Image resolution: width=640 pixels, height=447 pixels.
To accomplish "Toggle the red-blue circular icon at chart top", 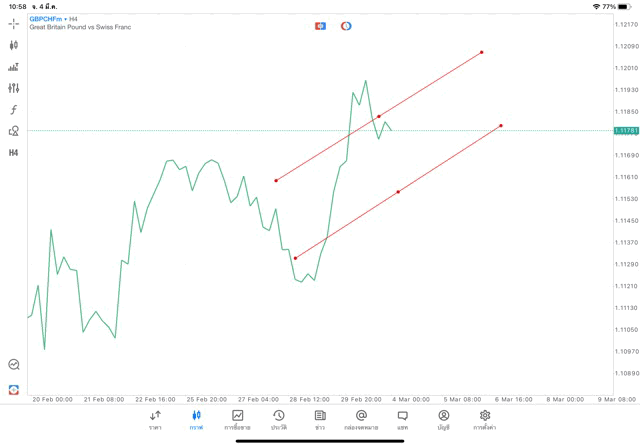I will tap(346, 26).
